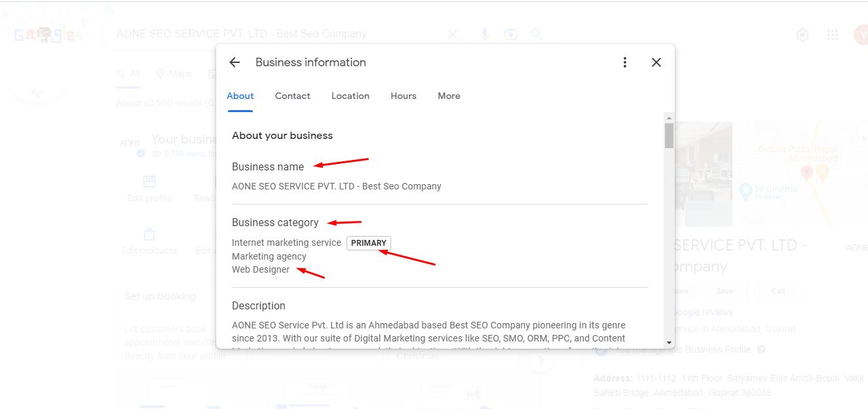Open the Google apps grid
This screenshot has height=409, width=868.
pyautogui.click(x=833, y=35)
